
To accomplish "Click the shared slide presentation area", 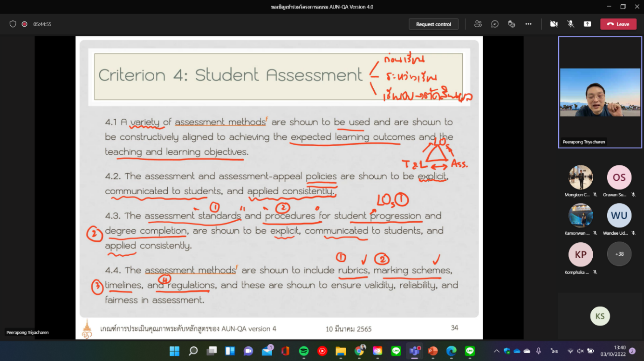I will coord(279,188).
